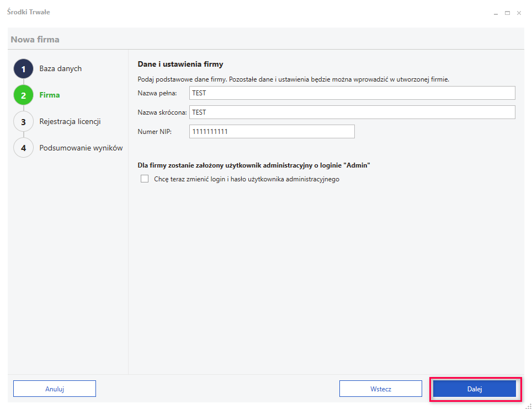Click the step 3 circle icon
Screen dimensions: 532x409
23,122
